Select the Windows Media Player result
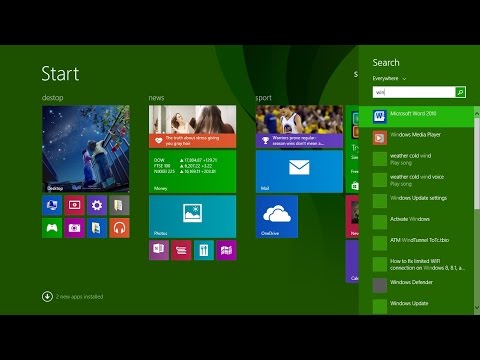The width and height of the screenshot is (480, 360). click(x=416, y=138)
